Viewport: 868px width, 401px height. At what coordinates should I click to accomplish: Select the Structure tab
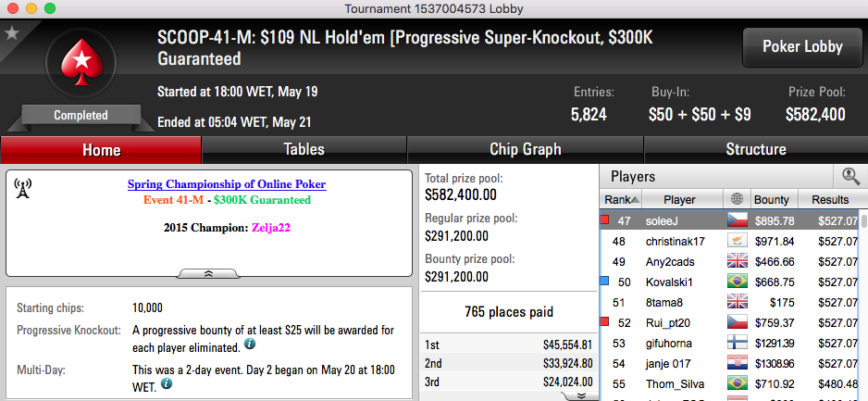[x=756, y=149]
